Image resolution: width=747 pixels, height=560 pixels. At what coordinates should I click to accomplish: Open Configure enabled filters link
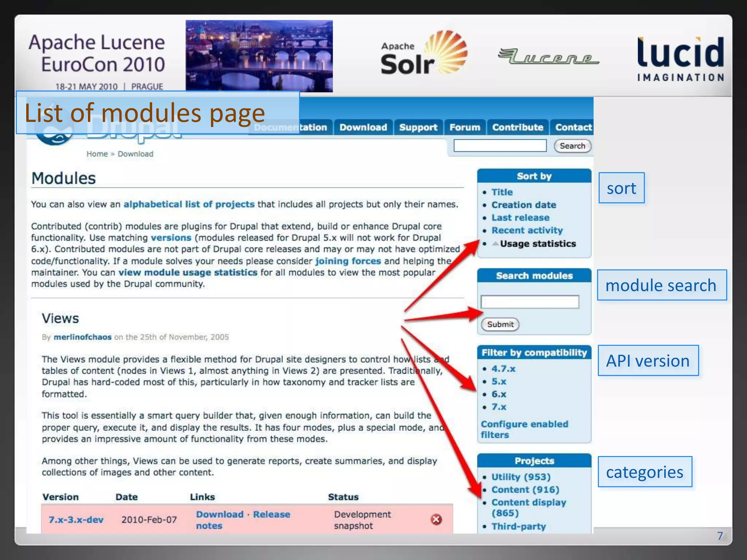click(524, 429)
